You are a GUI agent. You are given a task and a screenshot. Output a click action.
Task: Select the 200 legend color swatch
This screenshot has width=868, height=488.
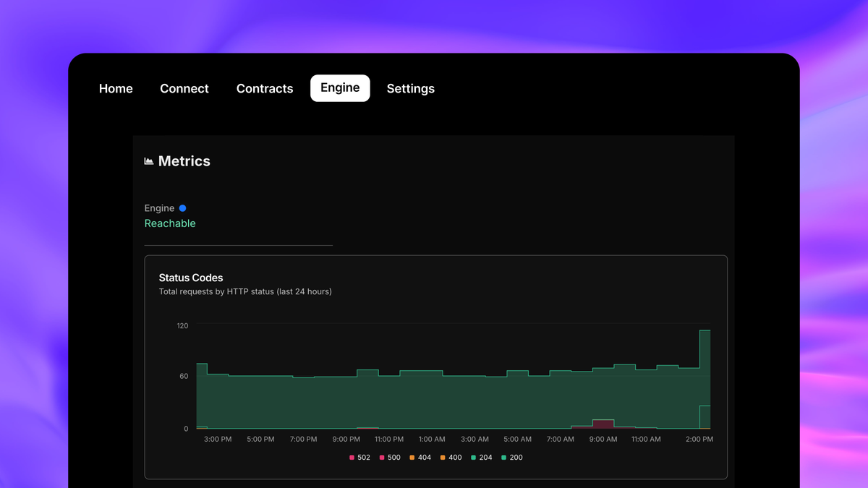click(x=503, y=457)
